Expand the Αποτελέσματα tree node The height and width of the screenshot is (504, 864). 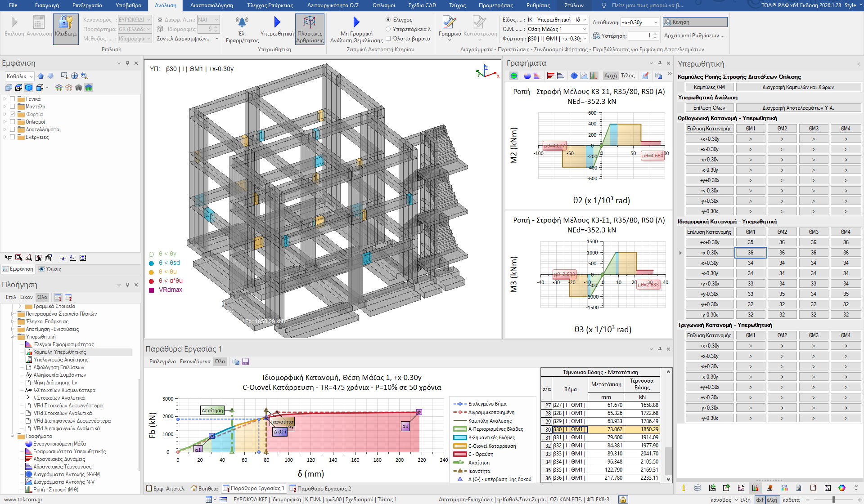(5, 129)
